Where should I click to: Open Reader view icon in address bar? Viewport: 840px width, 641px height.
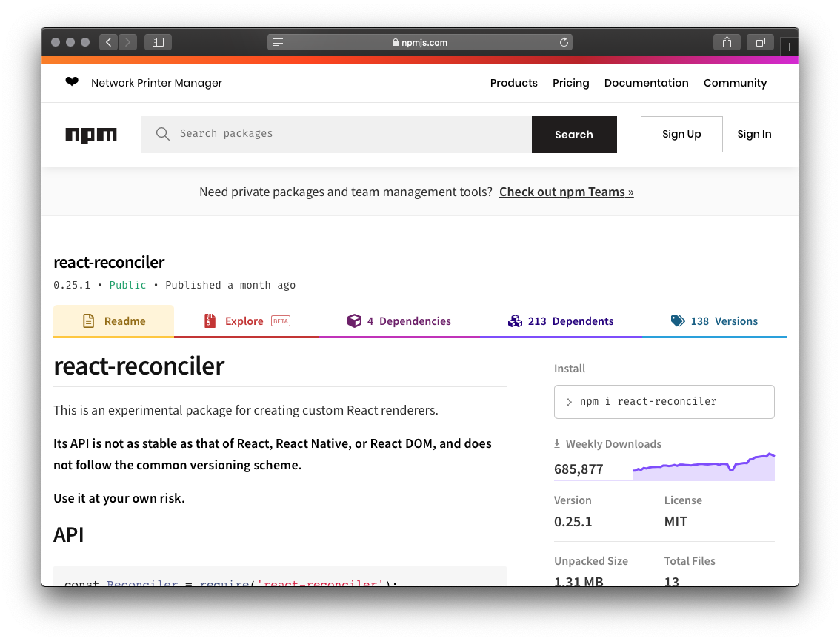(278, 42)
